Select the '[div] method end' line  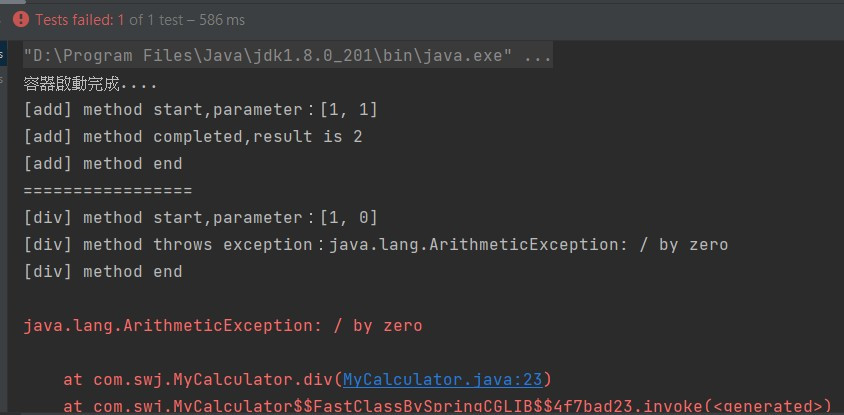[x=103, y=271]
